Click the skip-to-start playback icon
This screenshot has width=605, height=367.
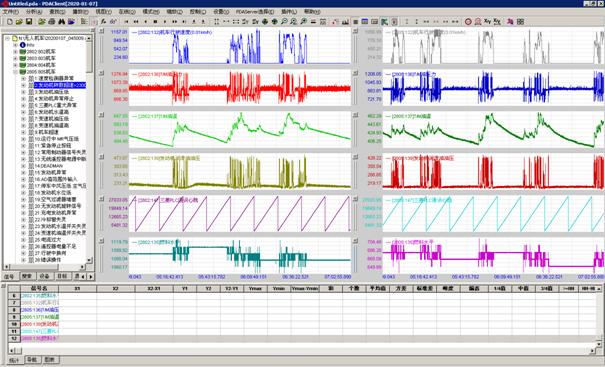(x=126, y=22)
